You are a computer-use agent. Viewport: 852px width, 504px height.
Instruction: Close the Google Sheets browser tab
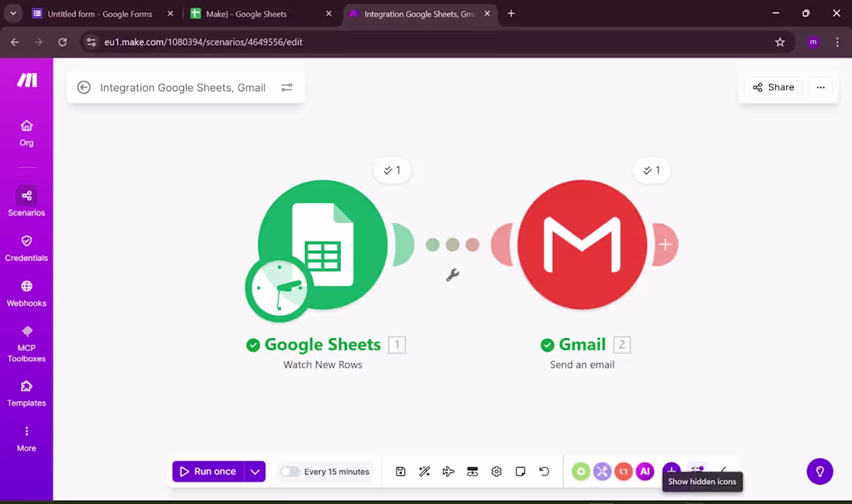328,14
